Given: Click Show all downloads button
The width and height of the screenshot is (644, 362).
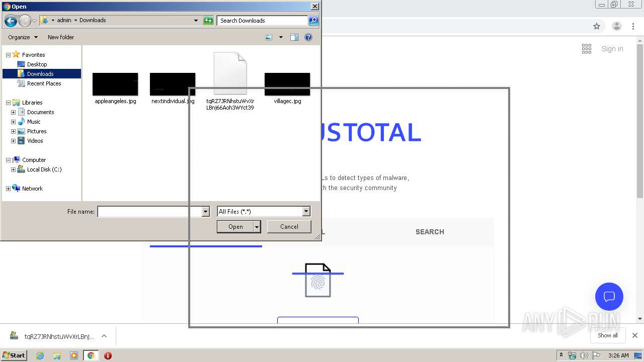Looking at the screenshot, I should click(x=608, y=335).
